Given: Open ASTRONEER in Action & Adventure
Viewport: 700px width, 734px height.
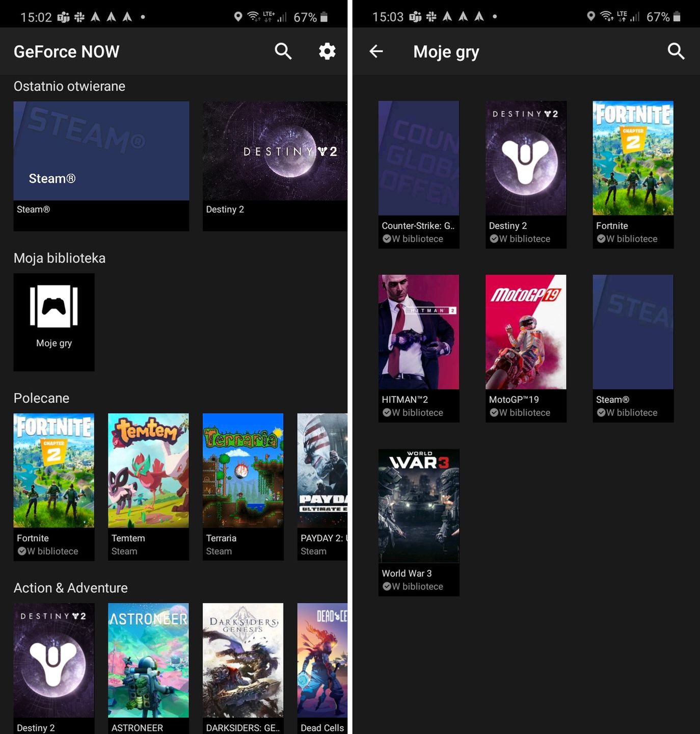Looking at the screenshot, I should [x=148, y=668].
